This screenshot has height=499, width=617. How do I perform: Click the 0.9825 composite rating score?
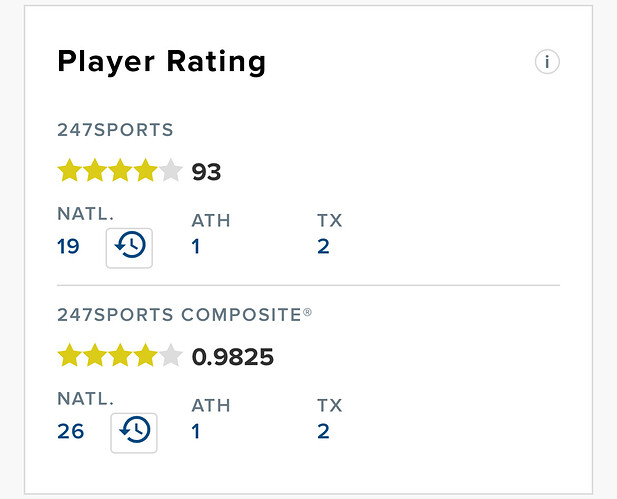point(232,356)
